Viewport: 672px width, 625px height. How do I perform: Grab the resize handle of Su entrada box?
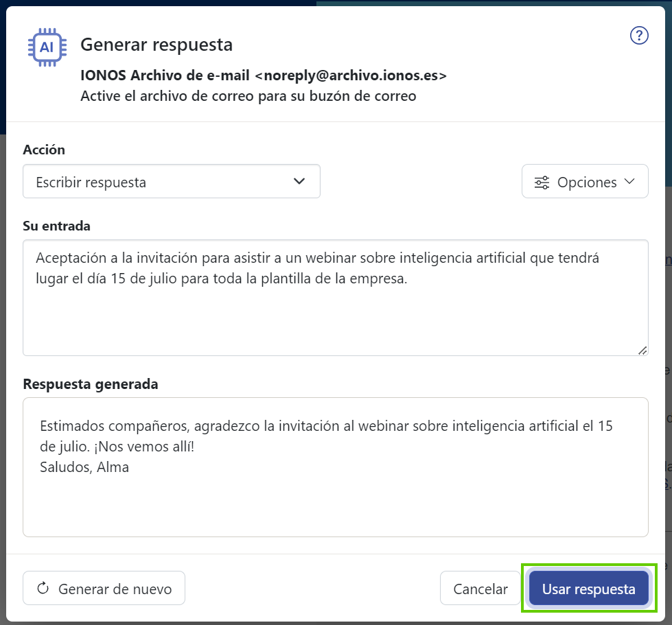[x=642, y=350]
